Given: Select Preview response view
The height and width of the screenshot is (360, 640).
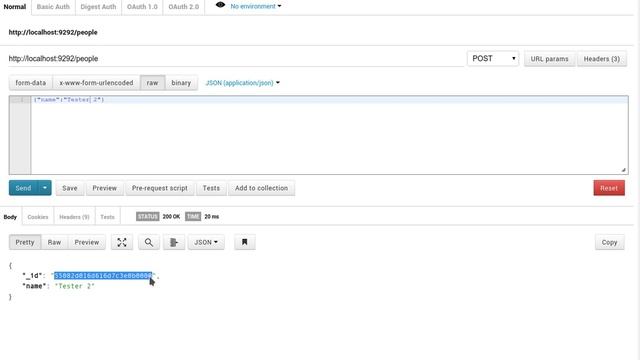Looking at the screenshot, I should 87,242.
